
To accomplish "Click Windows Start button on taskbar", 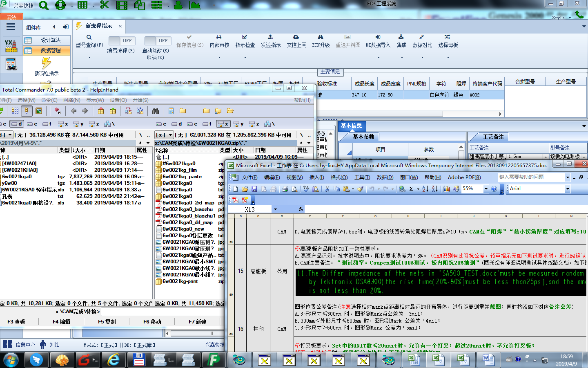I will pos(11,359).
